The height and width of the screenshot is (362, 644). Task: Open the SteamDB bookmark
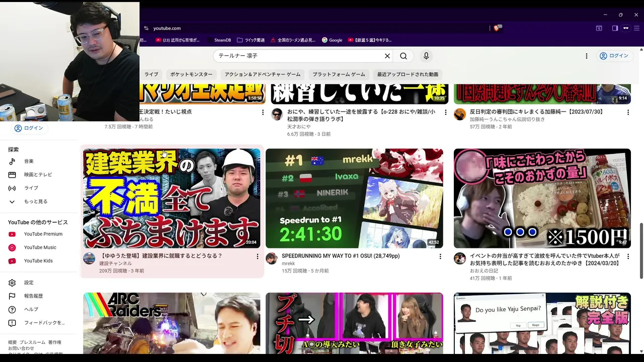[x=219, y=40]
